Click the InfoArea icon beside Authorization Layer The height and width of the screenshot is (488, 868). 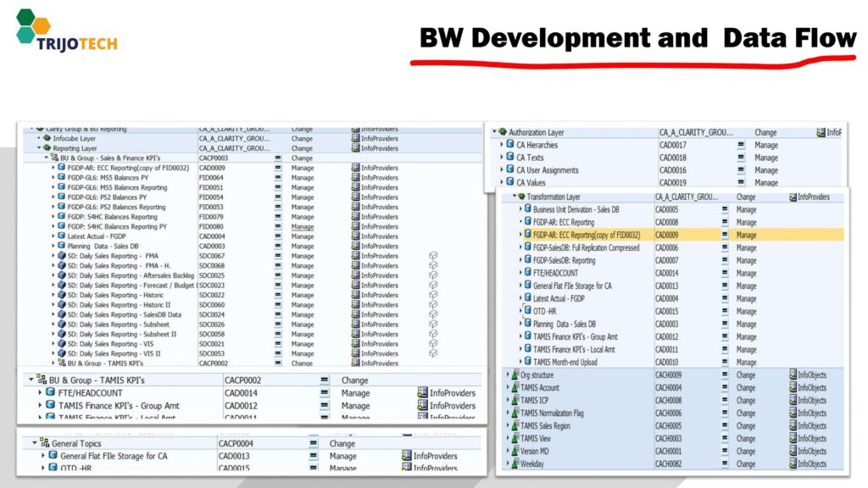click(503, 133)
